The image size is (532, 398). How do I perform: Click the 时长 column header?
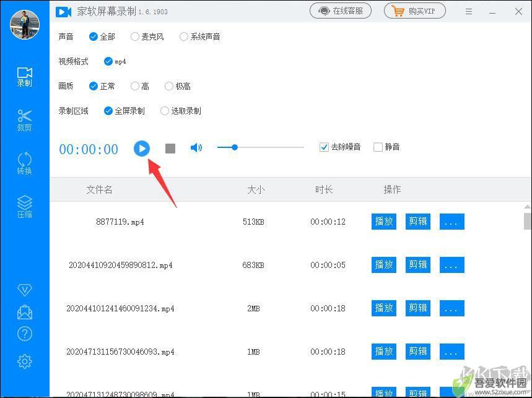coord(324,189)
